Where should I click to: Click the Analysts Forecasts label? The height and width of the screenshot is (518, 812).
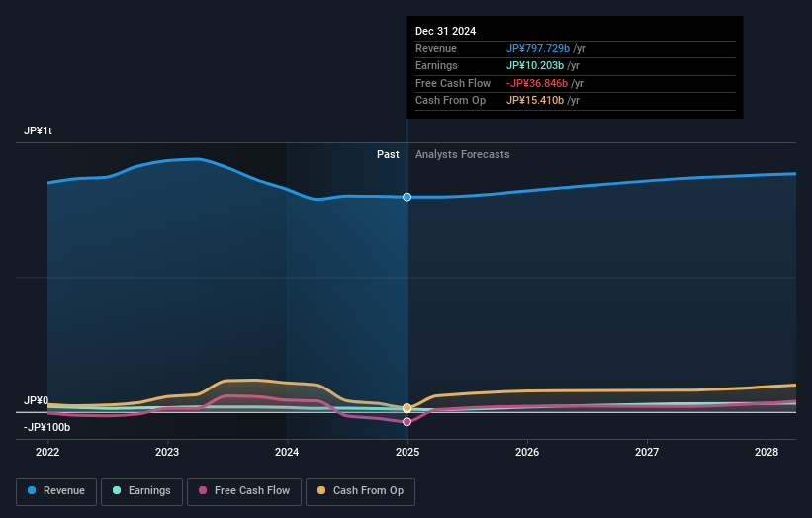(x=463, y=154)
